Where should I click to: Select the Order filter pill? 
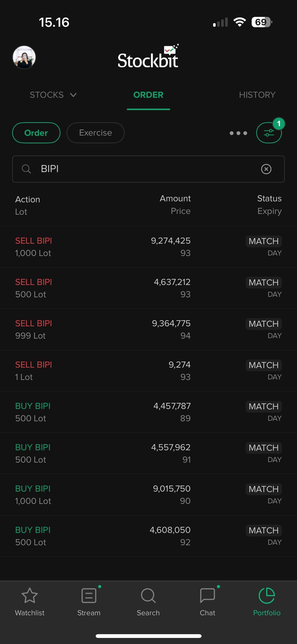pyautogui.click(x=36, y=133)
